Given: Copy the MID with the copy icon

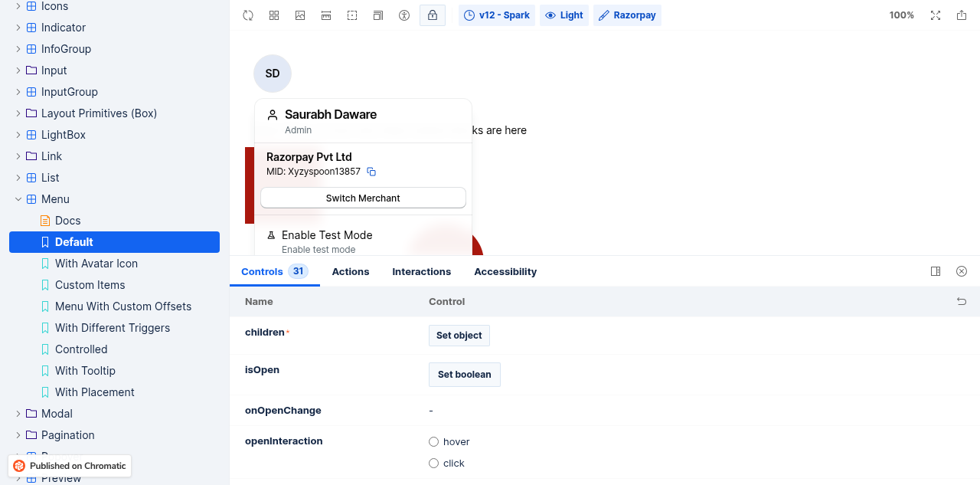Looking at the screenshot, I should tap(371, 172).
